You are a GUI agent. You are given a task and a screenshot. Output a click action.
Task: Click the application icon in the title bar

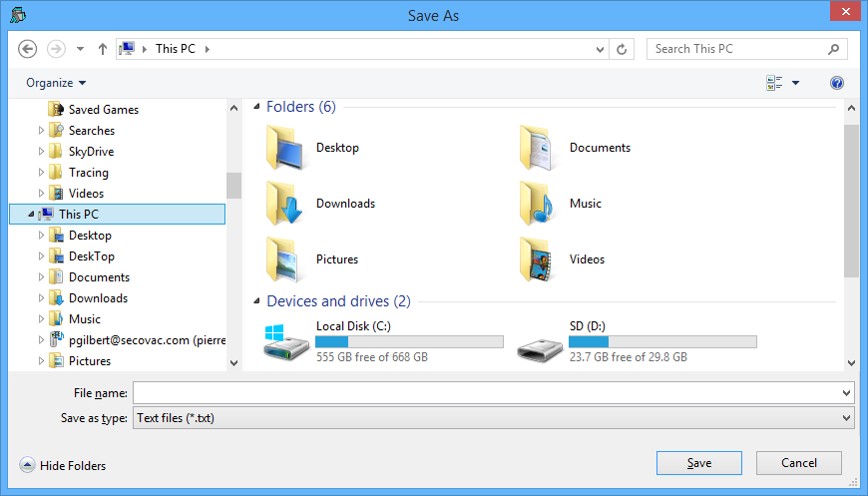[x=18, y=15]
